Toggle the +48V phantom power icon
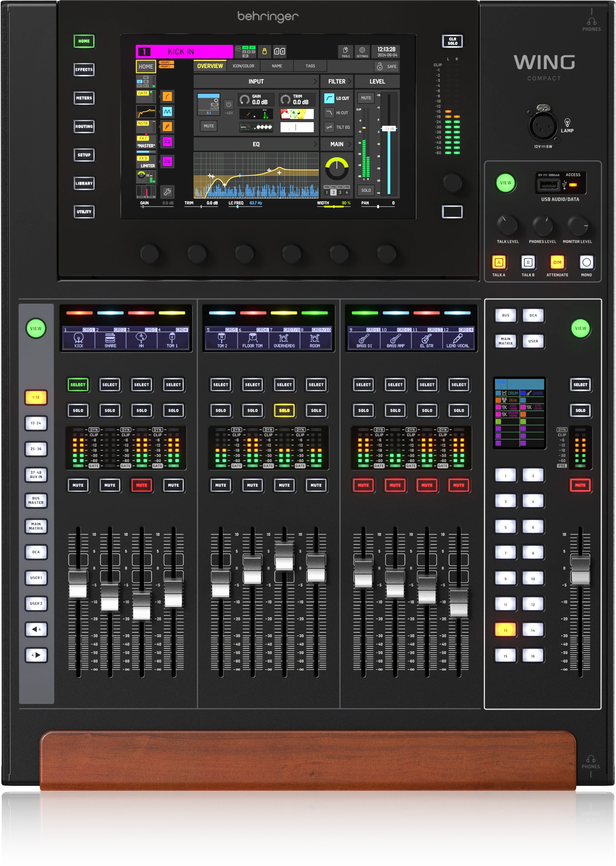Viewport: 616px width, 866px height. pos(228,104)
